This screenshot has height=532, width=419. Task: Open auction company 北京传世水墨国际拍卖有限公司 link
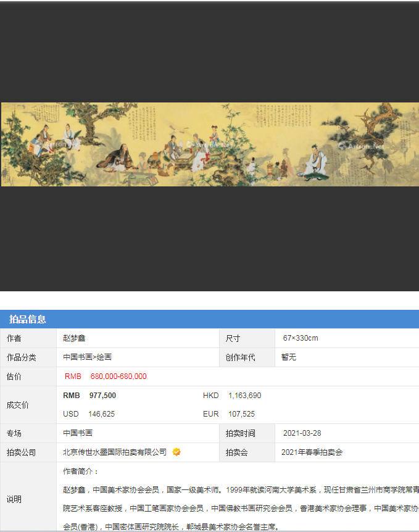(x=115, y=452)
